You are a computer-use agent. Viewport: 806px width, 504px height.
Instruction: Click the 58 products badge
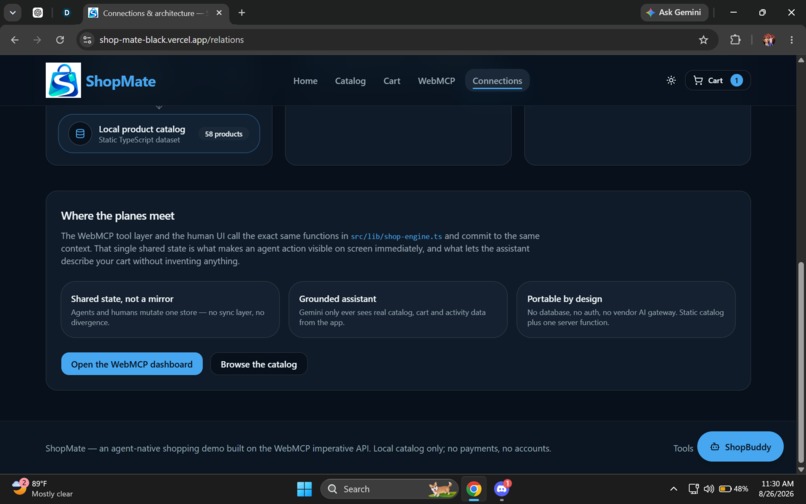coord(224,134)
